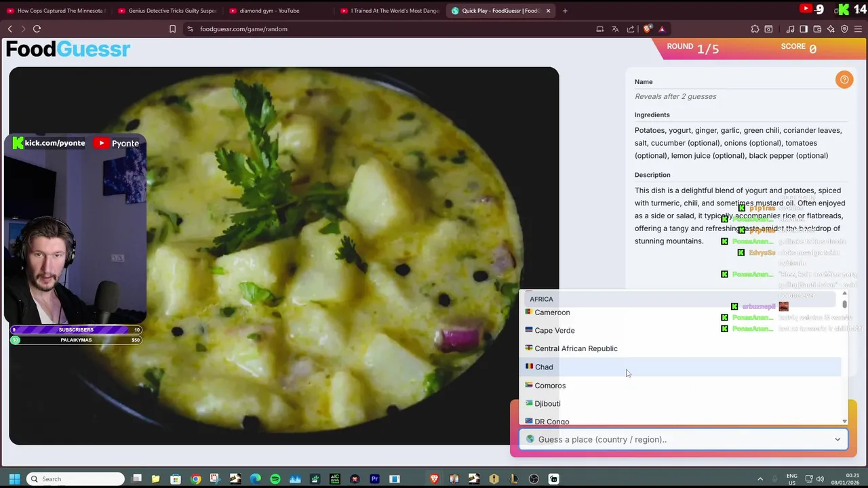Open Microsoft Edge from taskbar

tap(255, 479)
